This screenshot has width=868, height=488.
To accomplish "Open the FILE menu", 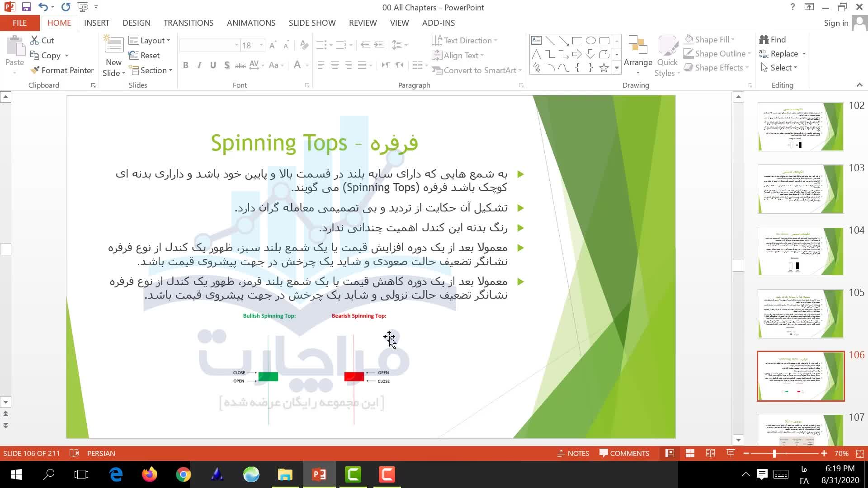I will (x=19, y=23).
